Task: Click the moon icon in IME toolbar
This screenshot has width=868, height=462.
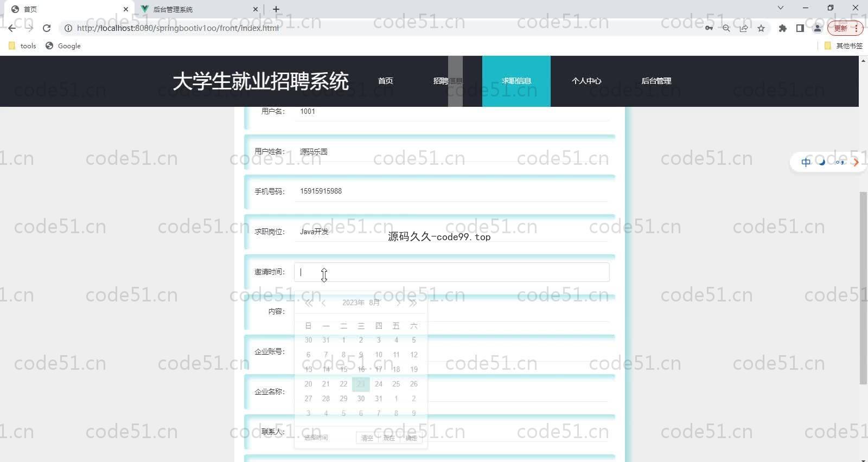Action: pyautogui.click(x=822, y=162)
